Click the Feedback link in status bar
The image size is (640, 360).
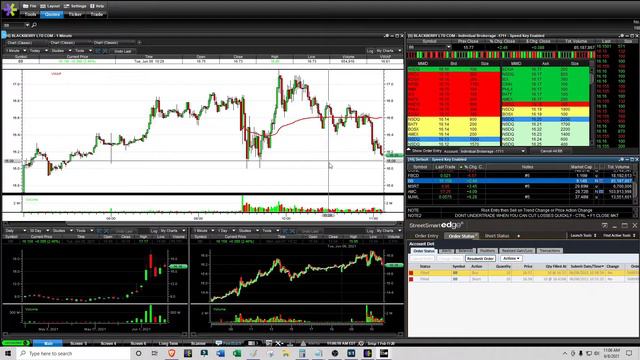(229, 343)
